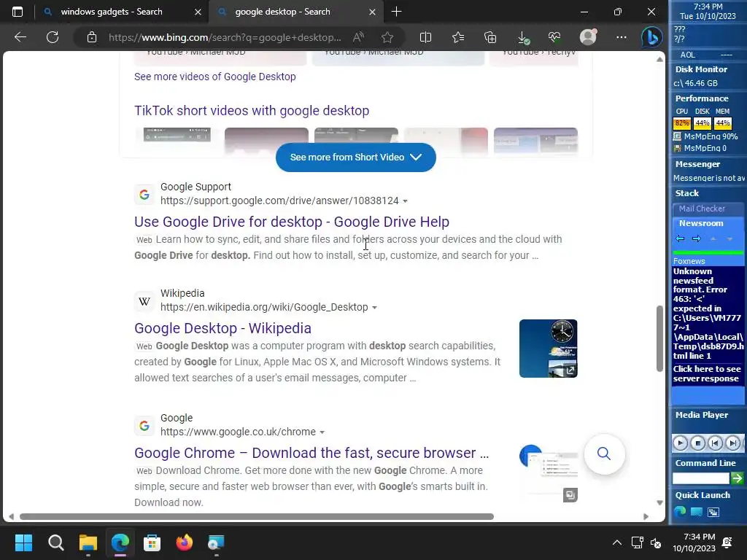Open File Explorer from taskbar

(x=88, y=542)
